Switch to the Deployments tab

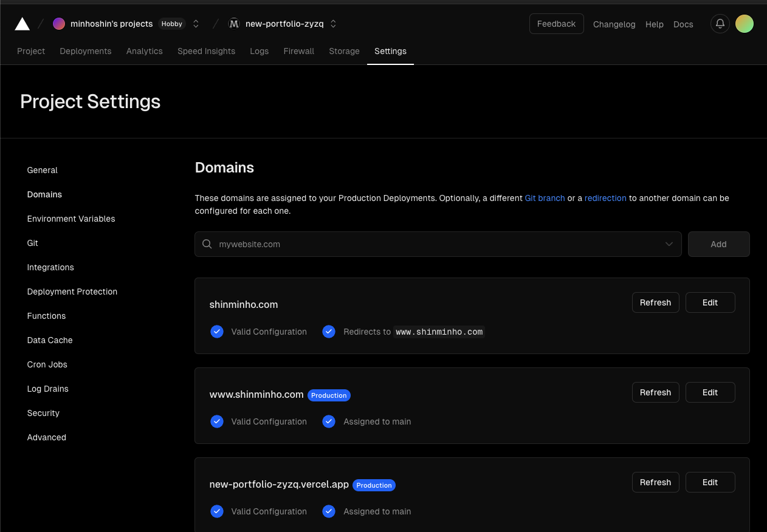[86, 51]
